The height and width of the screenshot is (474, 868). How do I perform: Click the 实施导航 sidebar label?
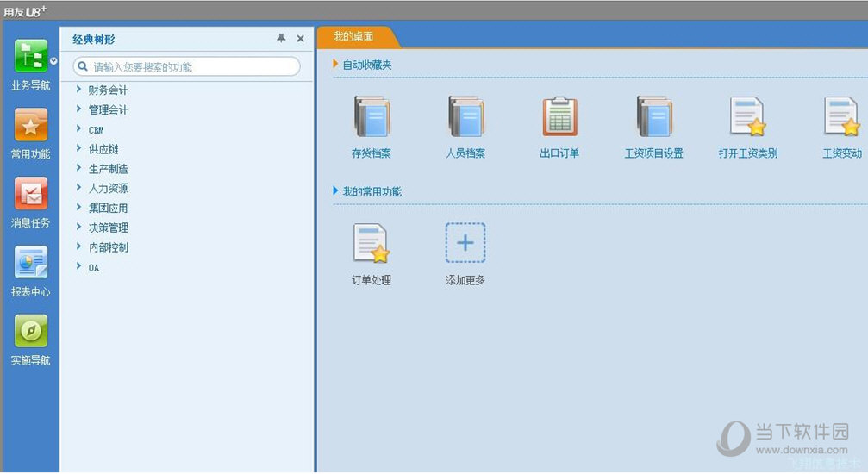pyautogui.click(x=30, y=360)
